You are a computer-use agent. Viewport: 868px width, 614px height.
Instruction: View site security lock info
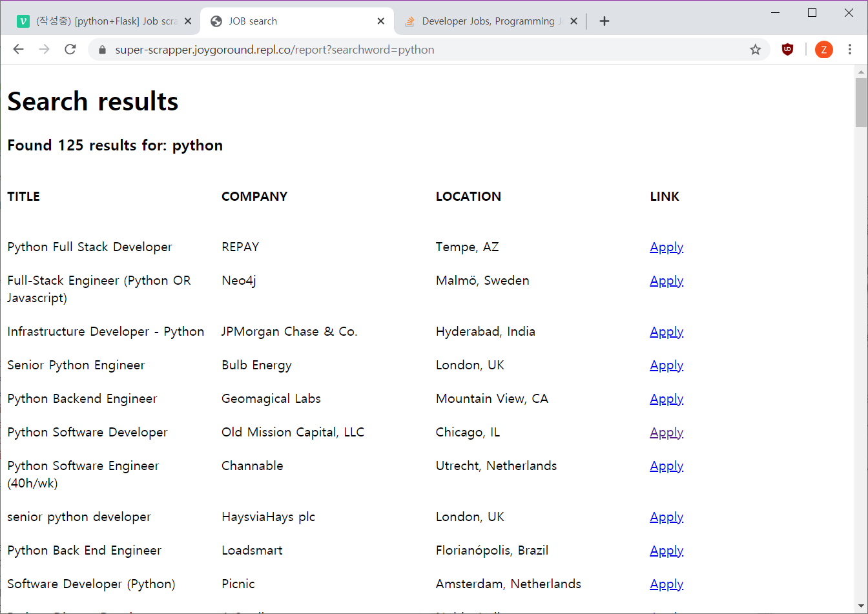101,50
